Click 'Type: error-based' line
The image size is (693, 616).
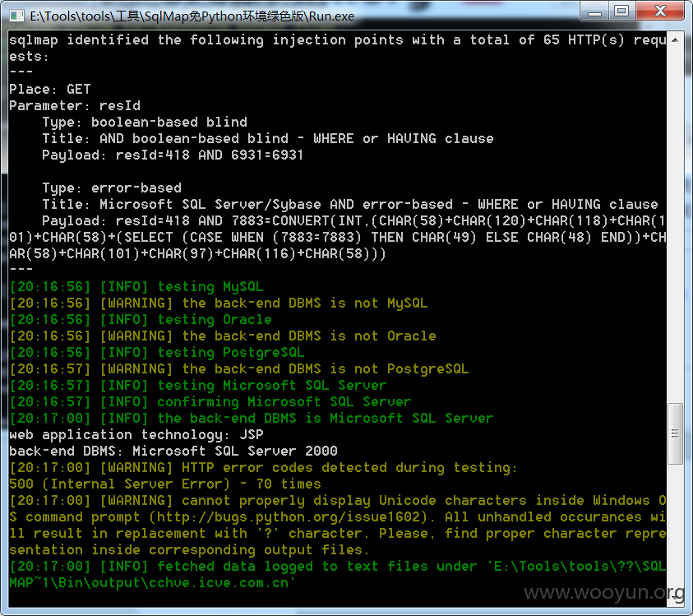pyautogui.click(x=112, y=188)
